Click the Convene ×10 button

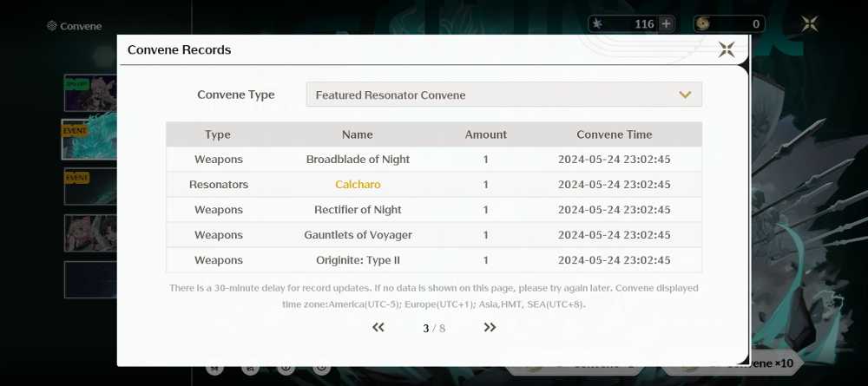tap(762, 363)
